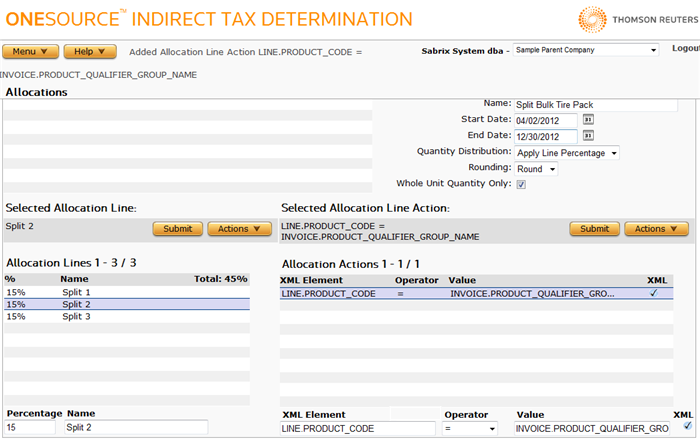Image resolution: width=700 pixels, height=441 pixels.
Task: Expand the Quantity Distribution dropdown
Action: pyautogui.click(x=567, y=153)
